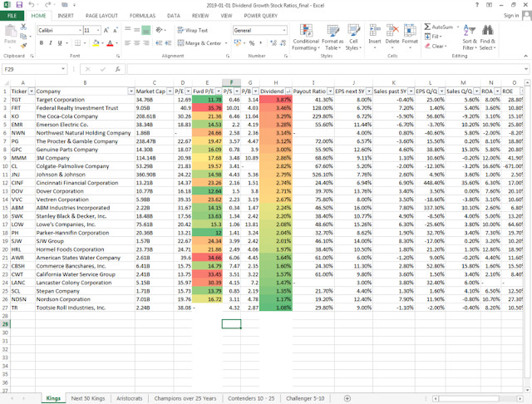532x404 pixels.
Task: Open the Fill button in Editing
Action: (433, 37)
